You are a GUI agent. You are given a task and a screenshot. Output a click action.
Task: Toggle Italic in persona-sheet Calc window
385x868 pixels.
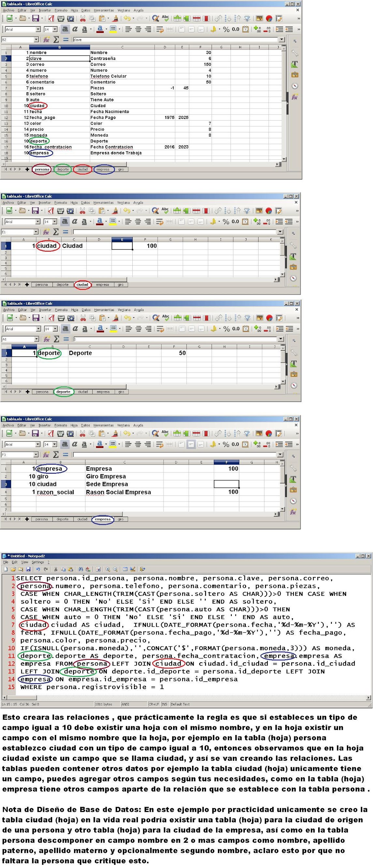click(75, 29)
